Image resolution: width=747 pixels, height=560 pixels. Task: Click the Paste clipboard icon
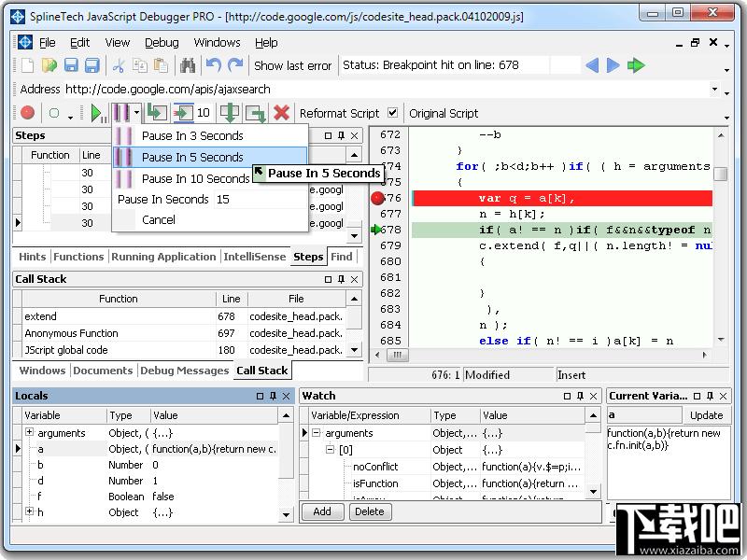tap(161, 65)
